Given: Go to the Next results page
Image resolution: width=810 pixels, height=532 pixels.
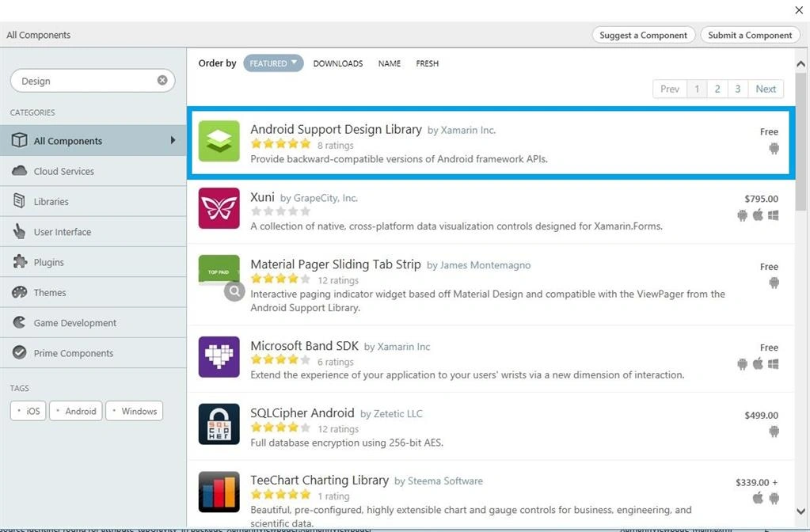Looking at the screenshot, I should click(x=766, y=89).
